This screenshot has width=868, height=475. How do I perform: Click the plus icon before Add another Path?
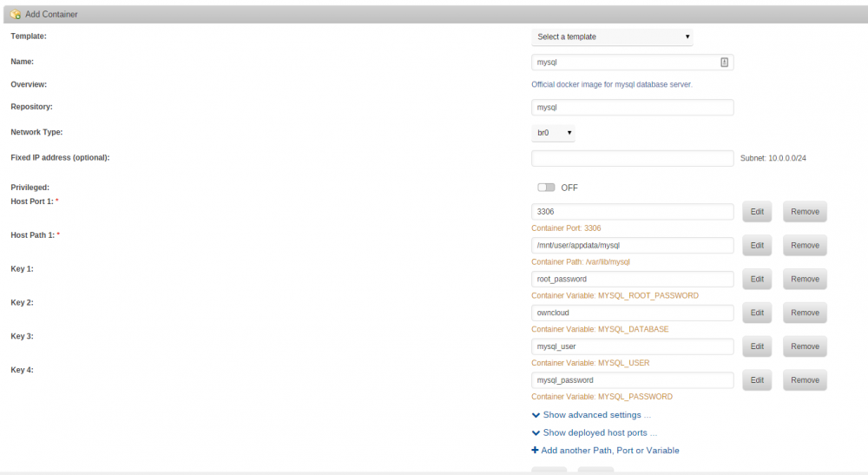coord(535,450)
